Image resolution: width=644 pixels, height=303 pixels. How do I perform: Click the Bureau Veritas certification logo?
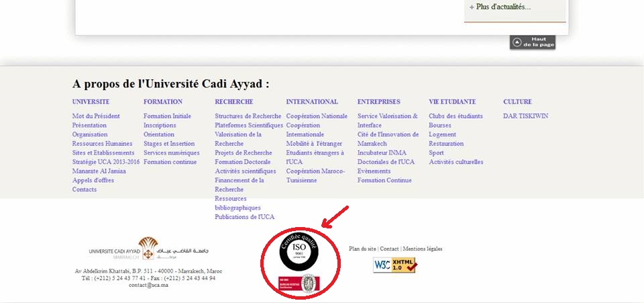tap(299, 284)
